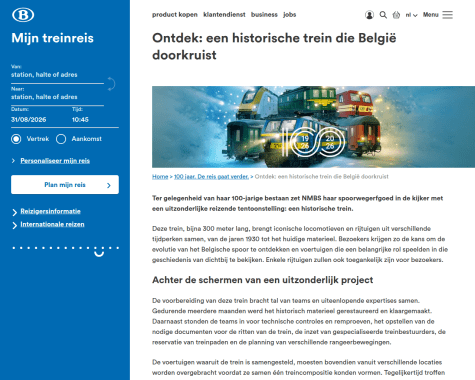Select the Aankomst radio button
The image size is (475, 380).
(x=61, y=139)
